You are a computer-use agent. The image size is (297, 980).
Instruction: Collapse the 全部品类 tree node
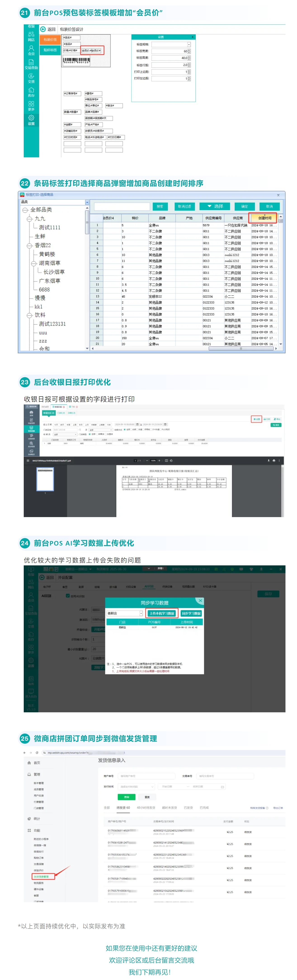pyautogui.click(x=25, y=210)
